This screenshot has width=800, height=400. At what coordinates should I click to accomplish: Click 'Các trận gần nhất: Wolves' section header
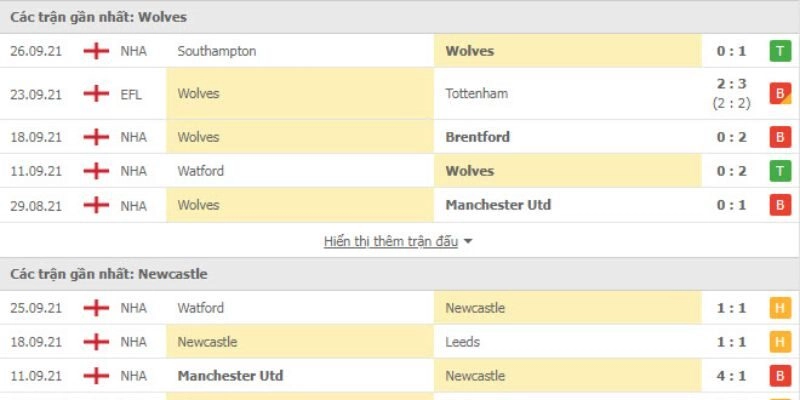point(99,17)
